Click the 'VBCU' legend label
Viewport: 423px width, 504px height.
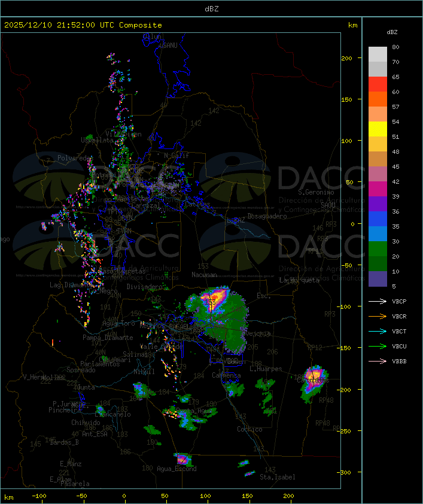pos(399,346)
